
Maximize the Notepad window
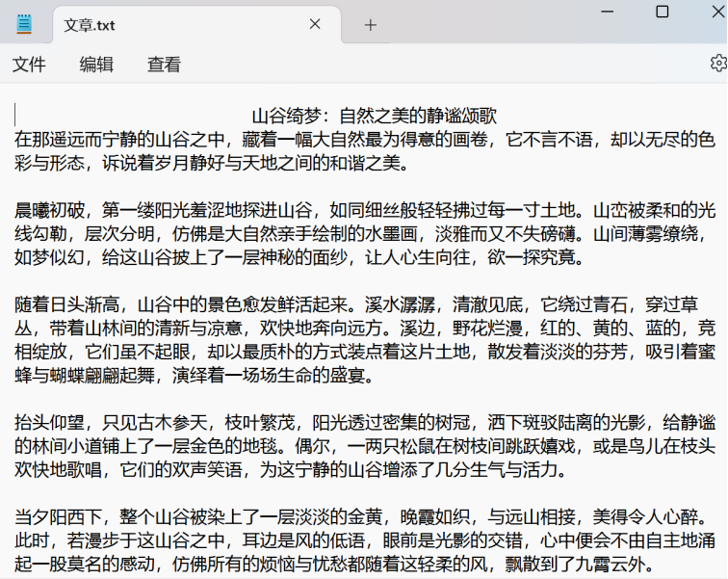click(x=663, y=12)
